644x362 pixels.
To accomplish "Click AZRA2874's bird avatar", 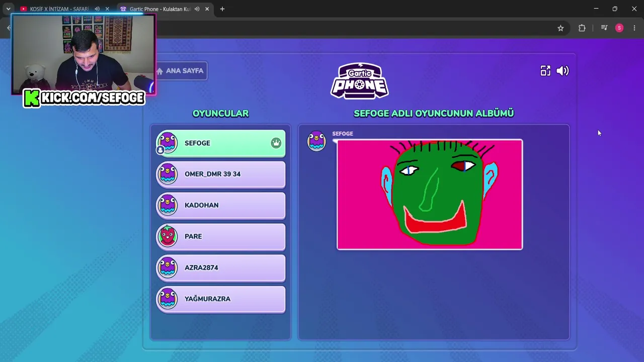I will 168,267.
